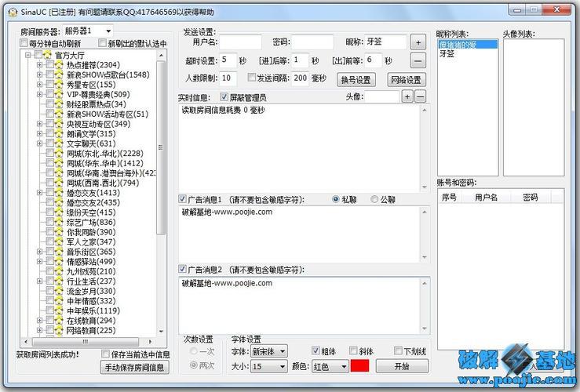Screen dimensions: 580x392
Task: Click the house icon of 九州戏苑(210)
Action: [x=59, y=271]
